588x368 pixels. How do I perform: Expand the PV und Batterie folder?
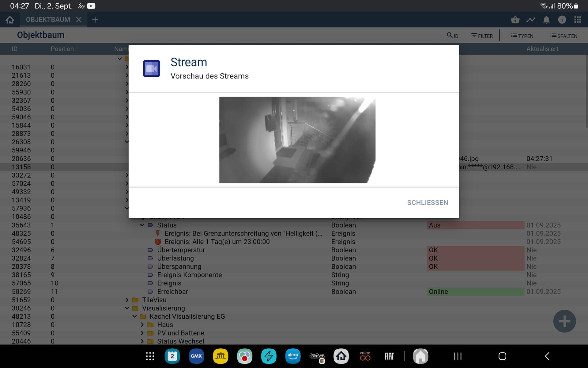pos(142,333)
